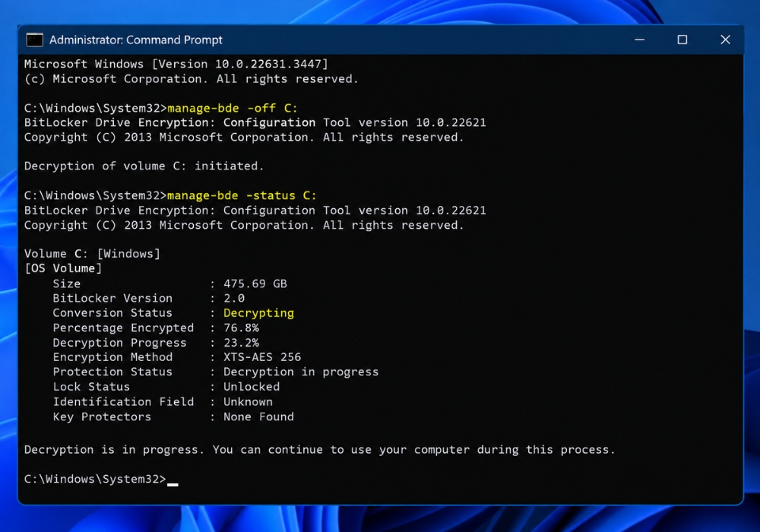Click the 'manage-bde -status C:' command text
Image resolution: width=760 pixels, height=532 pixels.
(x=242, y=196)
